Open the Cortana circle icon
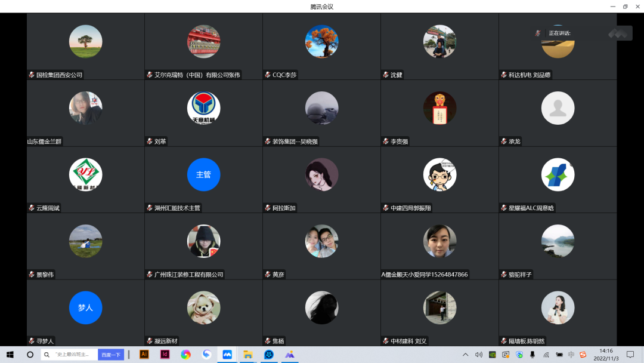Image resolution: width=644 pixels, height=363 pixels. pos(30,355)
